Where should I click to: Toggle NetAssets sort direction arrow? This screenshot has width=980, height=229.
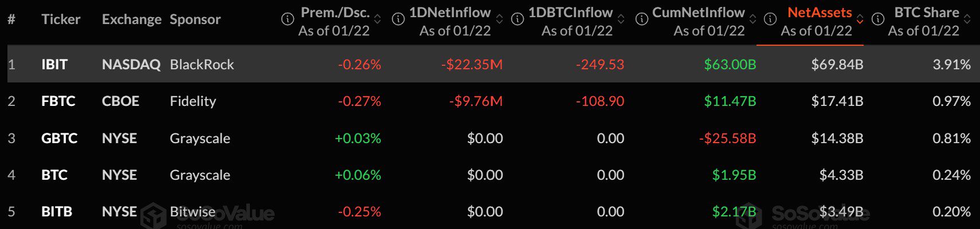tap(860, 19)
